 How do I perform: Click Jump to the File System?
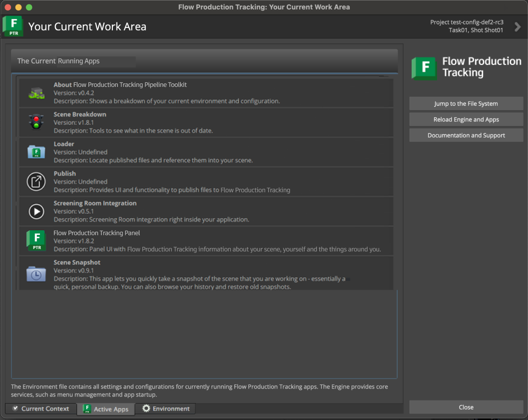pos(466,104)
